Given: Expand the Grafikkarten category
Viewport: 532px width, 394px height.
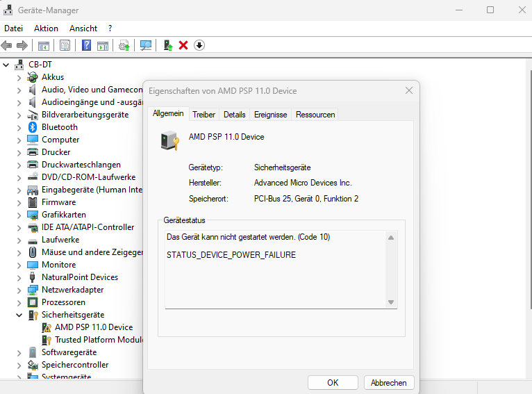Looking at the screenshot, I should click(19, 215).
